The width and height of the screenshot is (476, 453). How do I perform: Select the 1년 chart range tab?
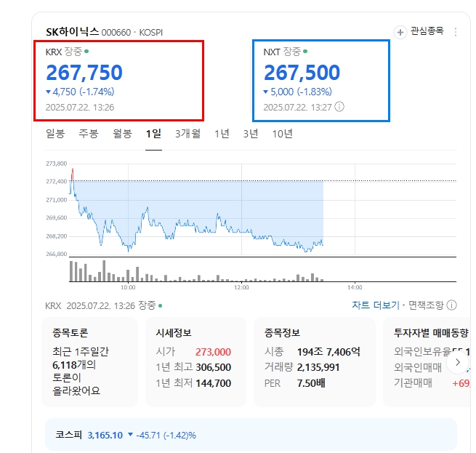pyautogui.click(x=222, y=134)
